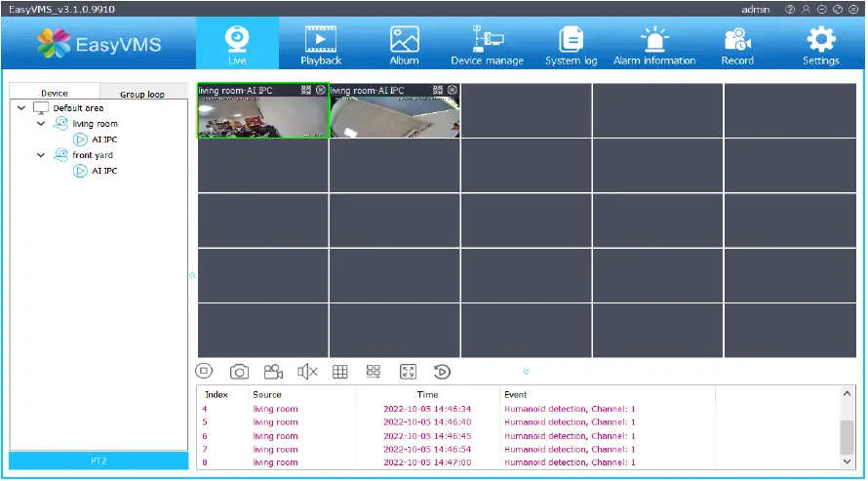
Task: Click the Index column header
Action: [217, 394]
